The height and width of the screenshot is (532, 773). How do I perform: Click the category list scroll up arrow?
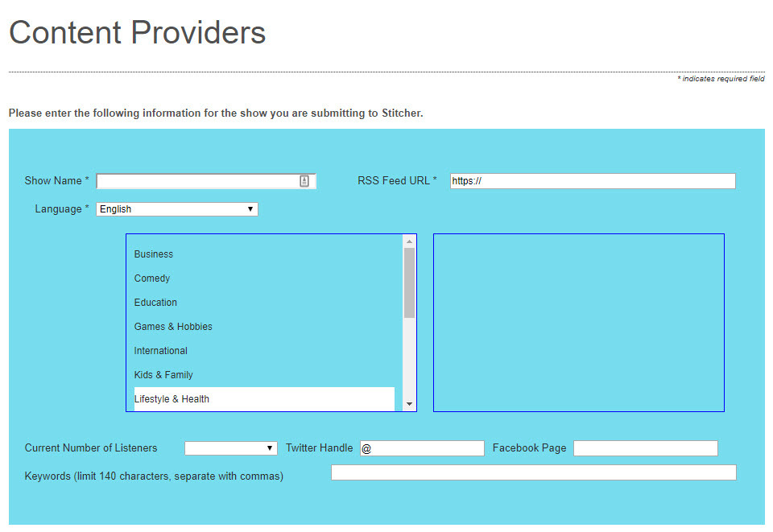click(409, 241)
